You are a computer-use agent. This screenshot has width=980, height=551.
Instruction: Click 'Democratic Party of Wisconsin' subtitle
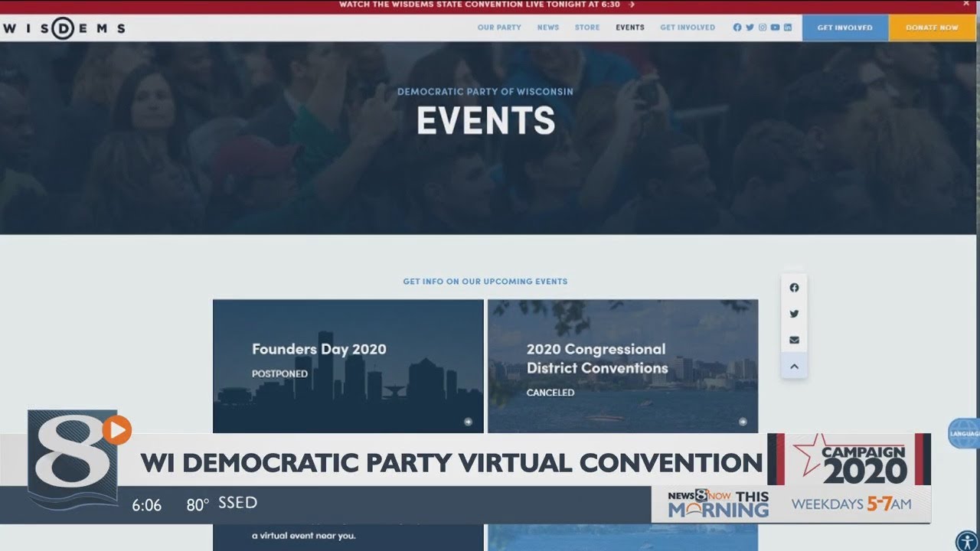pos(485,92)
